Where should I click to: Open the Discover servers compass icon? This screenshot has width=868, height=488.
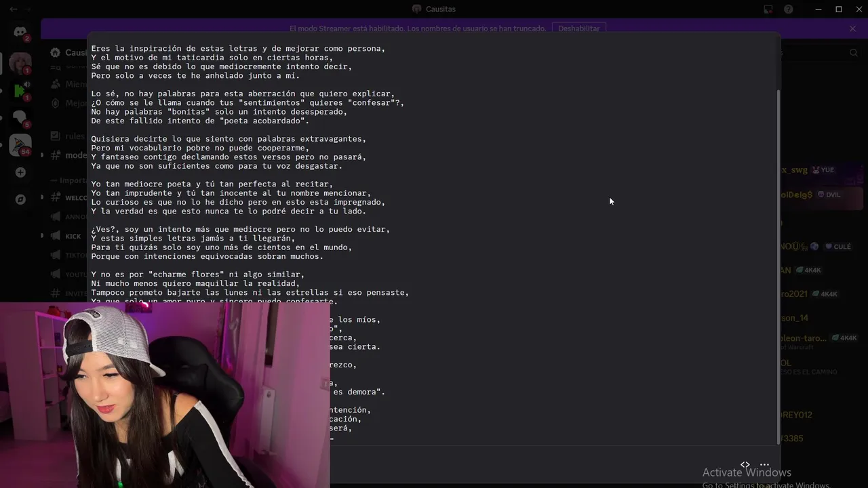click(20, 199)
